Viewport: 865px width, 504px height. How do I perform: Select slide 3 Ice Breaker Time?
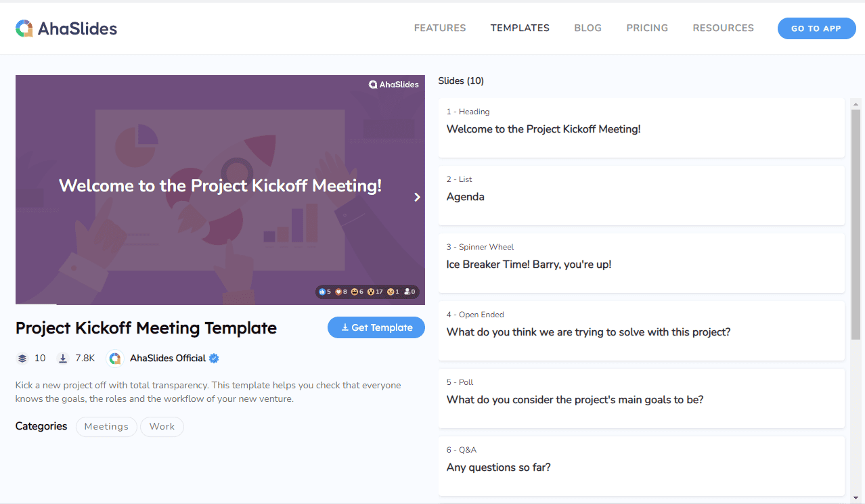pos(642,263)
